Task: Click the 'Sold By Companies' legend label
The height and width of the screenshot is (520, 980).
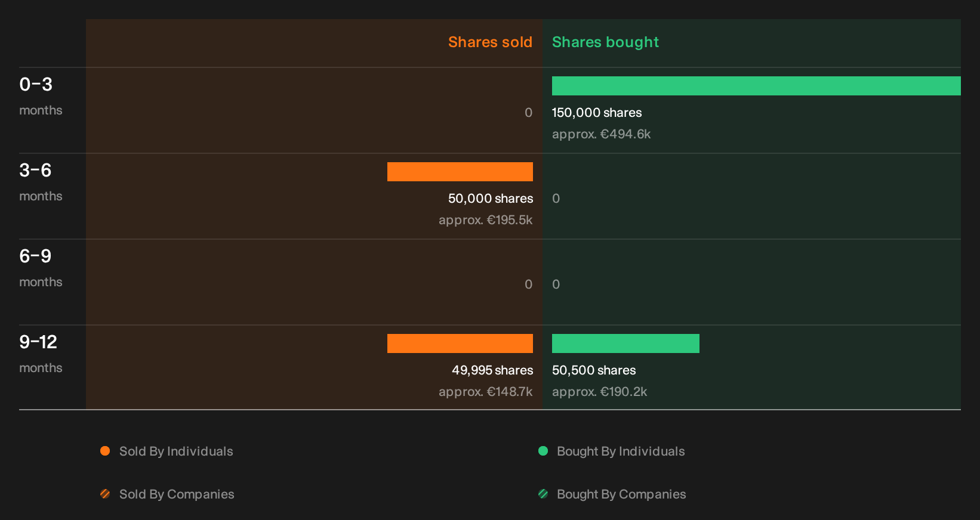Action: click(177, 494)
